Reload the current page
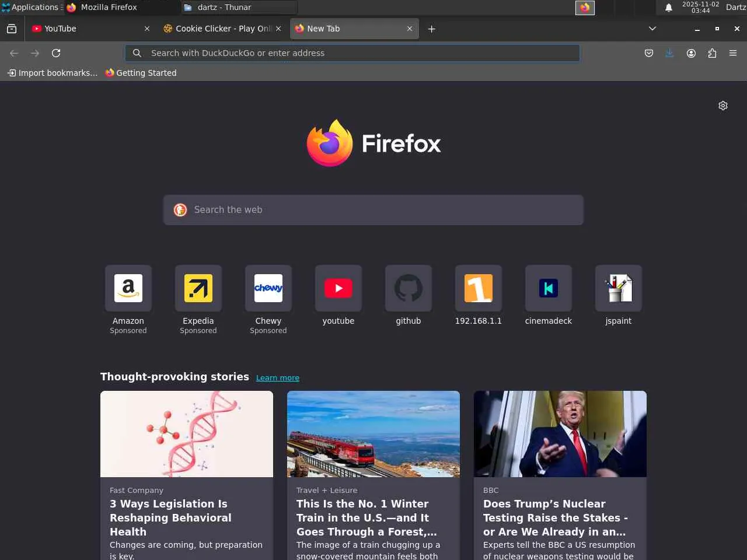Screen dimensions: 747x560 point(56,53)
